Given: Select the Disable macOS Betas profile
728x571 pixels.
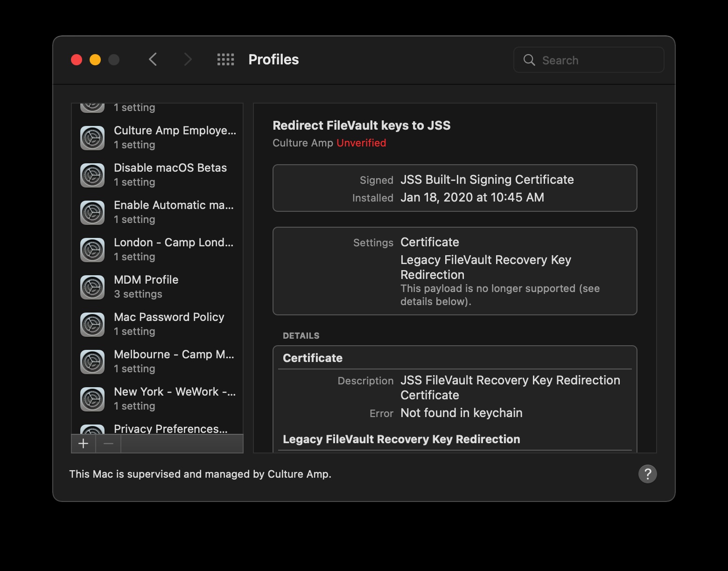Looking at the screenshot, I should click(x=157, y=175).
